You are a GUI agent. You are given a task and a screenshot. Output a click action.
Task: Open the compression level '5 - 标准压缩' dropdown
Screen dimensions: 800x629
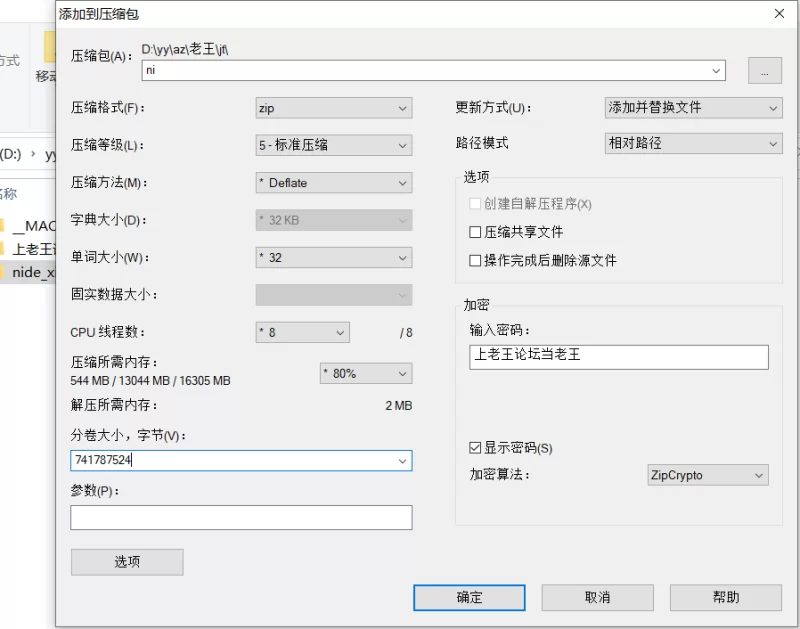[334, 145]
